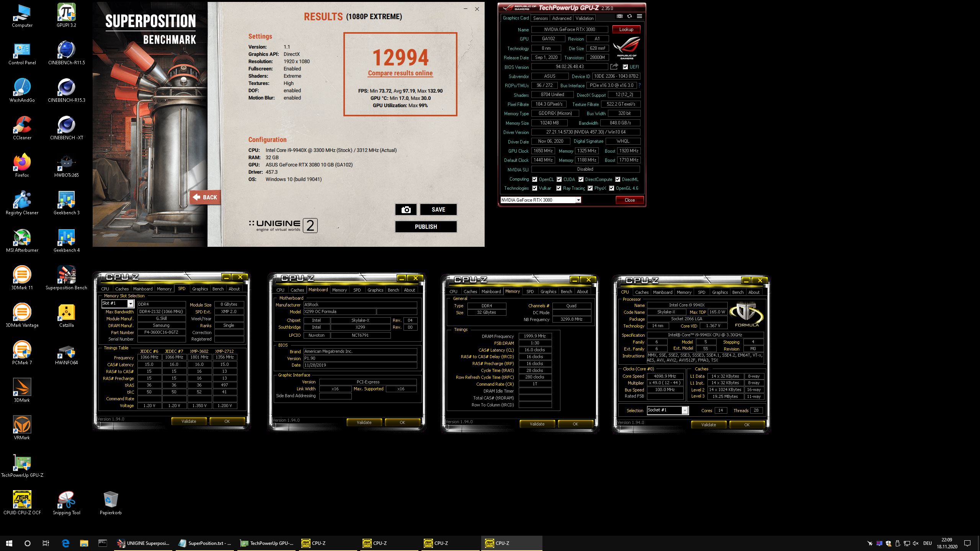Screen dimensions: 980x551
Task: Switch to Advanced tab in GPU-Z
Action: point(562,18)
